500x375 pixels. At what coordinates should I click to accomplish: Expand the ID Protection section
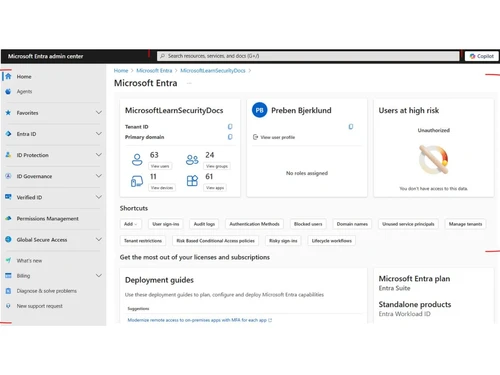click(99, 155)
